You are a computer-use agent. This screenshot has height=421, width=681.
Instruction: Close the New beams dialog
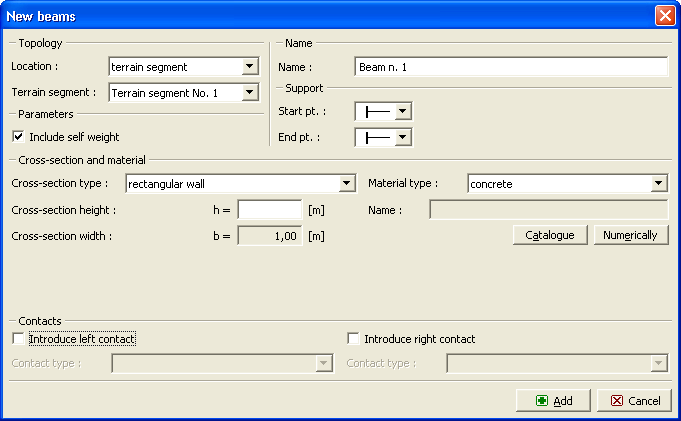(x=664, y=16)
